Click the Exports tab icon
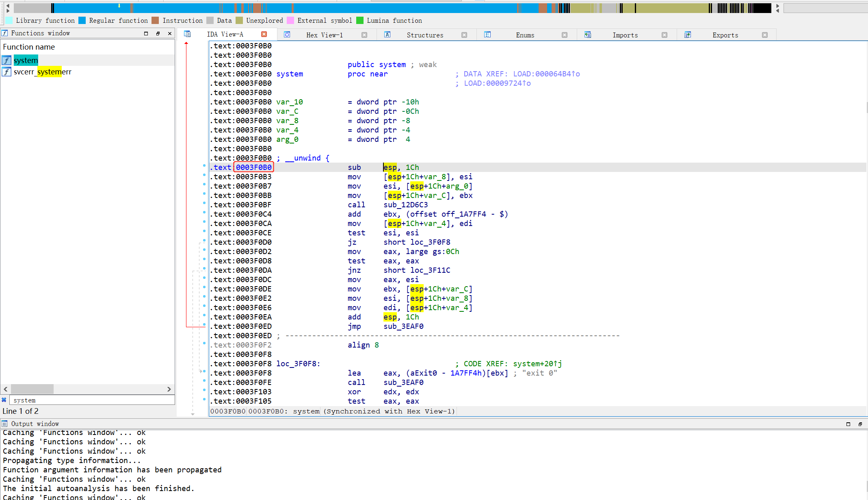 click(x=688, y=35)
